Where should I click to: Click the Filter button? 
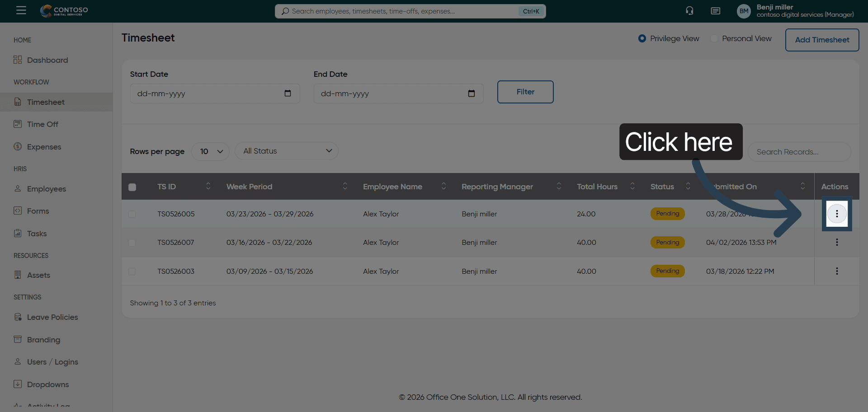525,92
